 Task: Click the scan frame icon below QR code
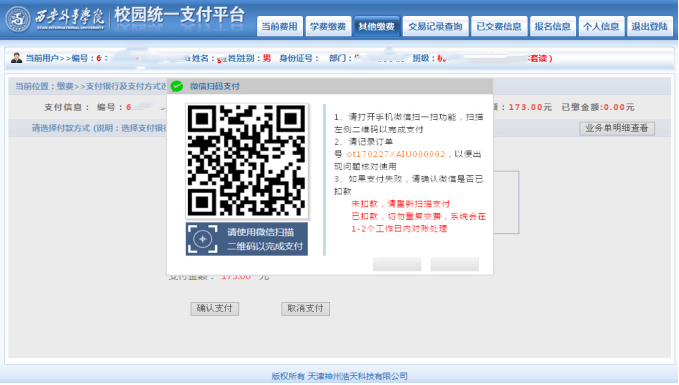202,239
